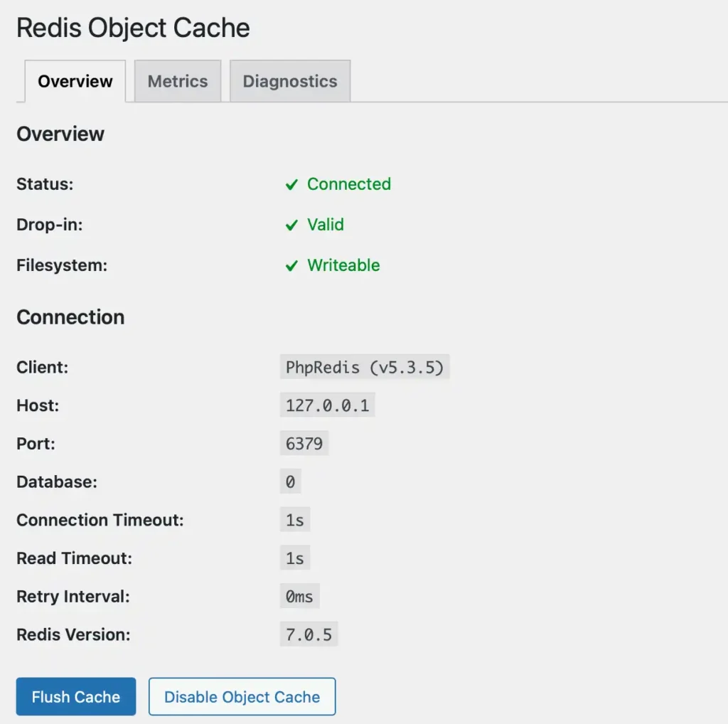Click the Redis Version 7.0.5 value
The height and width of the screenshot is (724, 728).
(x=309, y=634)
